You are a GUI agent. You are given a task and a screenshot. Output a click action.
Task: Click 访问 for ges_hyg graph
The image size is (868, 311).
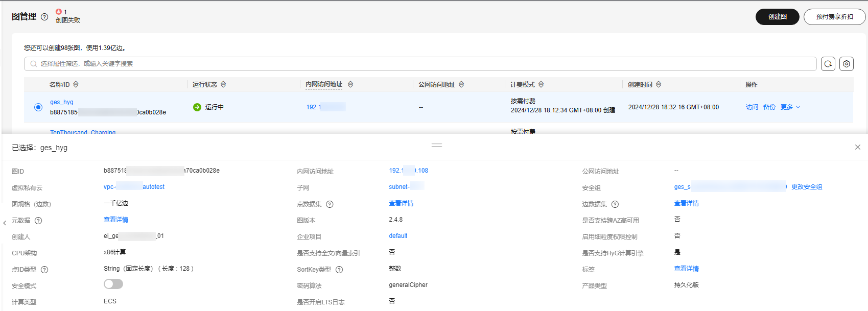(752, 107)
